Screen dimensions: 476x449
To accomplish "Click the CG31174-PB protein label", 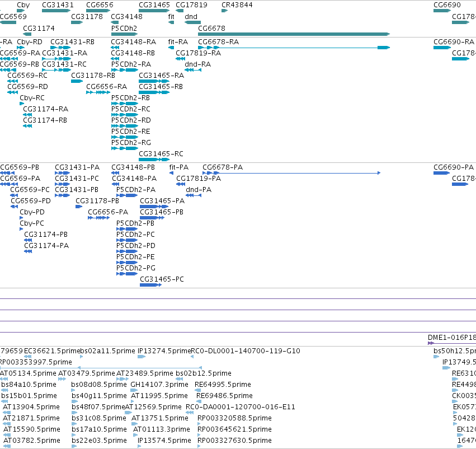I will click(x=46, y=234).
